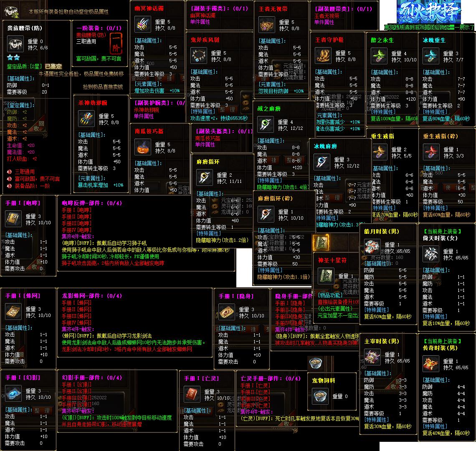
Task: Click the 贵族腰带(防) belt item icon
Action: [16, 44]
